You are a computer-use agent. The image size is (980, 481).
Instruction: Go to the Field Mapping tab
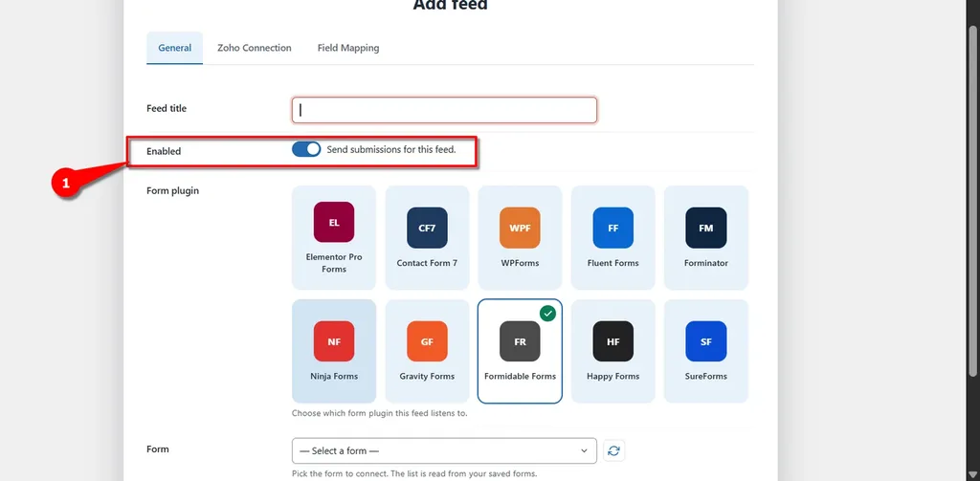pos(348,48)
